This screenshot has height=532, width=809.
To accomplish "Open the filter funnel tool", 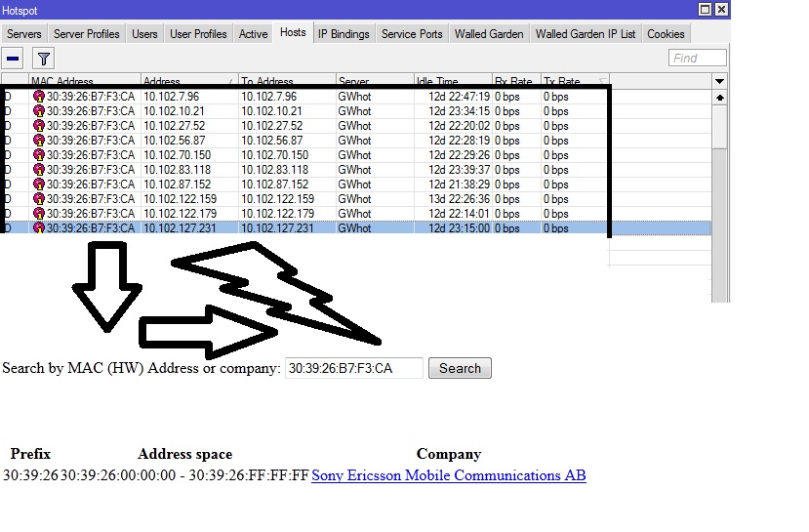I will [x=44, y=59].
